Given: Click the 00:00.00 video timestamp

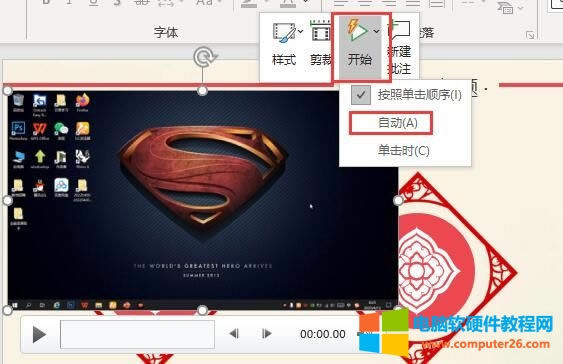Looking at the screenshot, I should [323, 334].
